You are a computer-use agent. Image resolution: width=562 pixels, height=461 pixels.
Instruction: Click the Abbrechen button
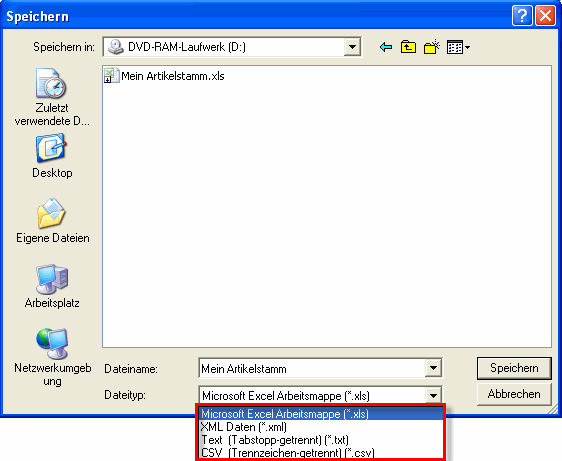pyautogui.click(x=514, y=394)
